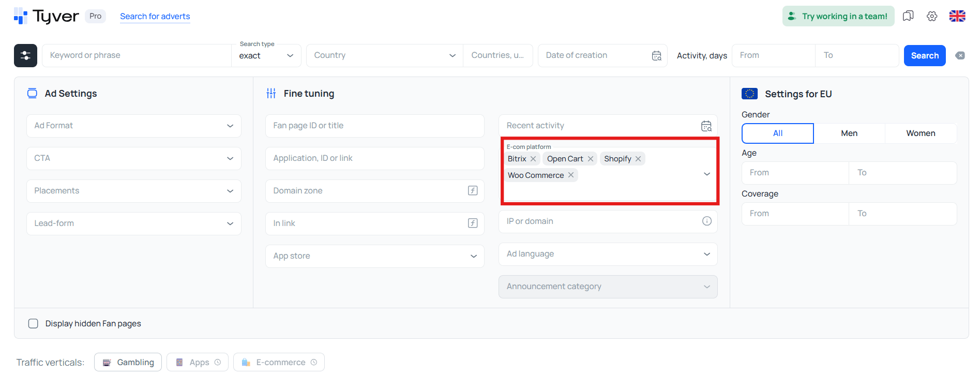Viewport: 980px width, 391px height.
Task: Open the bookmarks icon in header
Action: [908, 16]
